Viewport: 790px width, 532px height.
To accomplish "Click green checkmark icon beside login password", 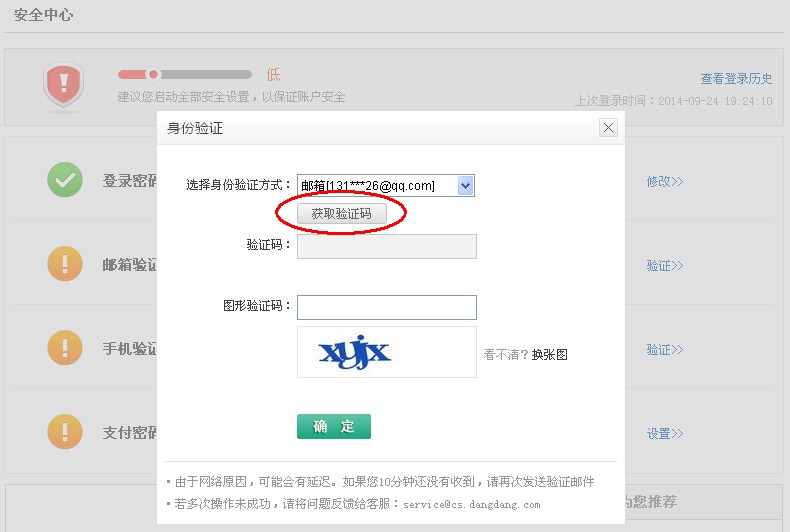I will [65, 180].
